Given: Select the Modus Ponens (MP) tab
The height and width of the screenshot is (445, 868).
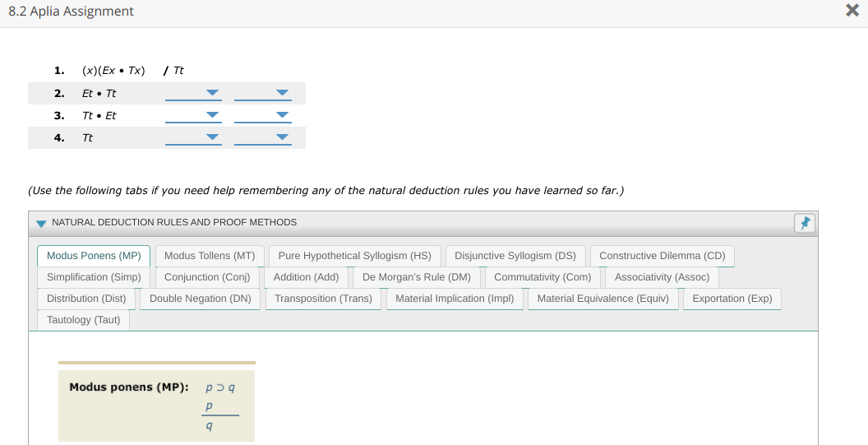Looking at the screenshot, I should [94, 256].
